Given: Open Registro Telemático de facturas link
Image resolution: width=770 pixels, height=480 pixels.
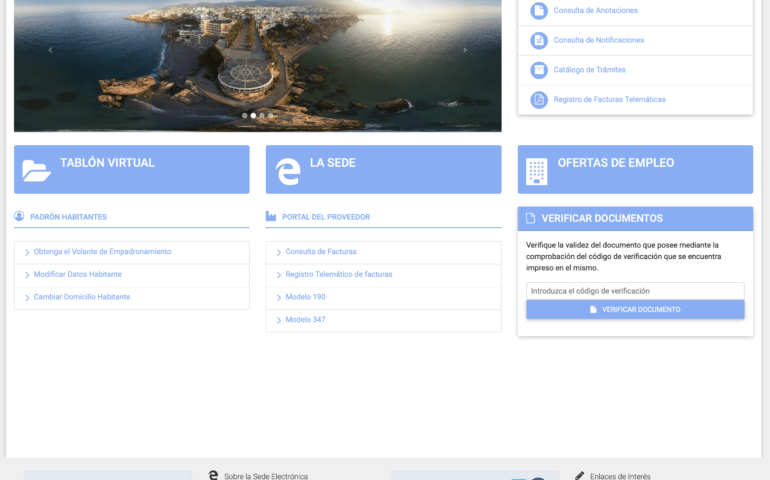Looking at the screenshot, I should click(339, 274).
